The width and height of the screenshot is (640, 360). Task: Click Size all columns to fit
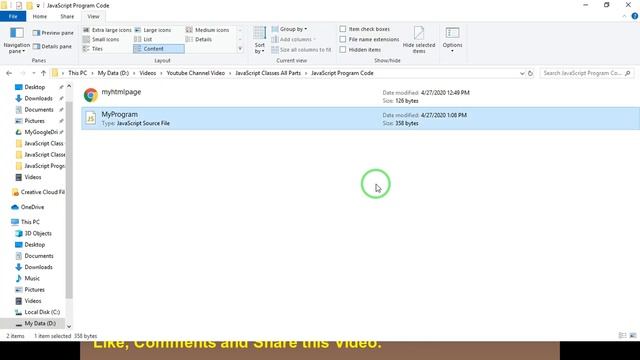301,49
